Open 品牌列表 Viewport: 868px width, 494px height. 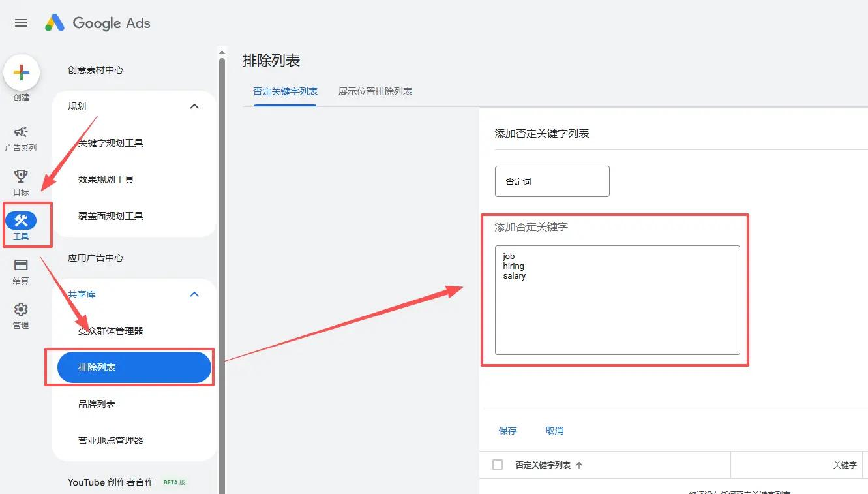tap(97, 404)
